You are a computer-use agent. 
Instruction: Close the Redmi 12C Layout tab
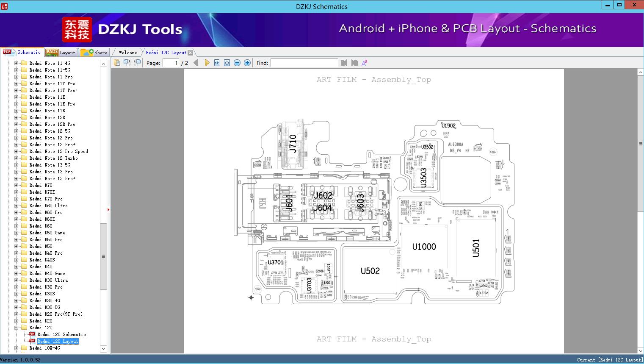click(x=190, y=53)
